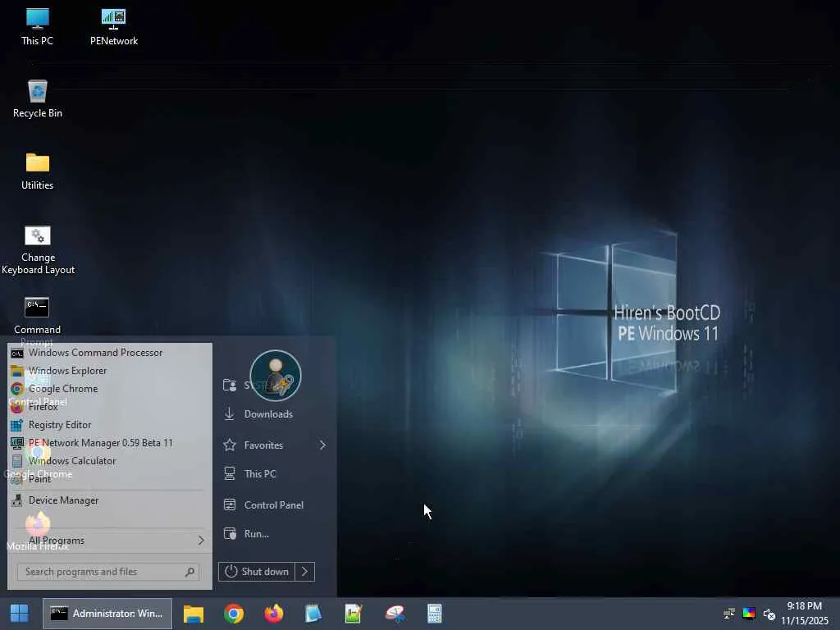Click the color display tray icon
Viewport: 840px width, 630px height.
(749, 614)
